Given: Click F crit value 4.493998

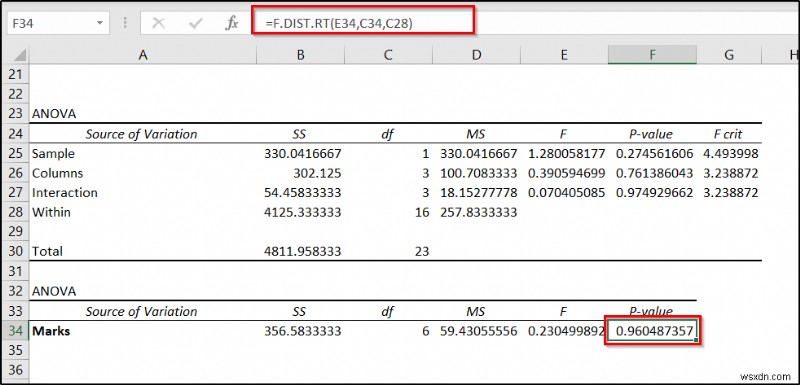Looking at the screenshot, I should point(731,153).
